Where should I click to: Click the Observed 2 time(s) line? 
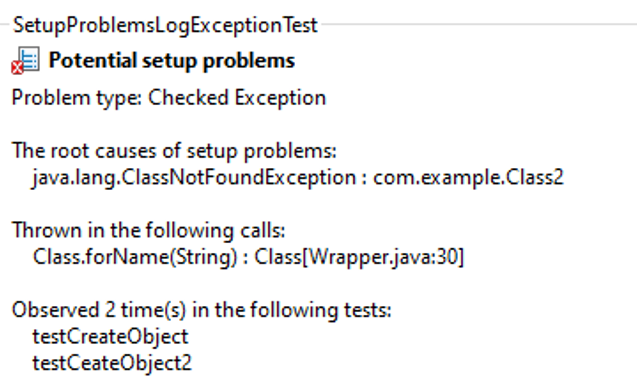click(202, 310)
